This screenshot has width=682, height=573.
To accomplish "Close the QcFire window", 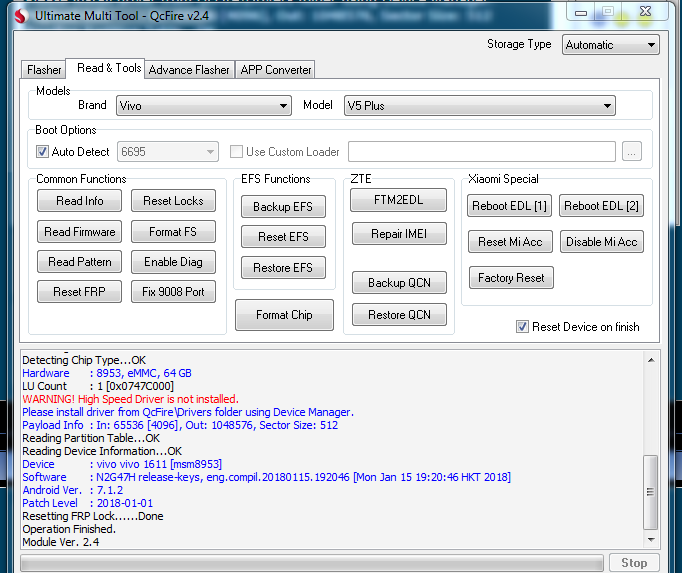I will [x=646, y=11].
